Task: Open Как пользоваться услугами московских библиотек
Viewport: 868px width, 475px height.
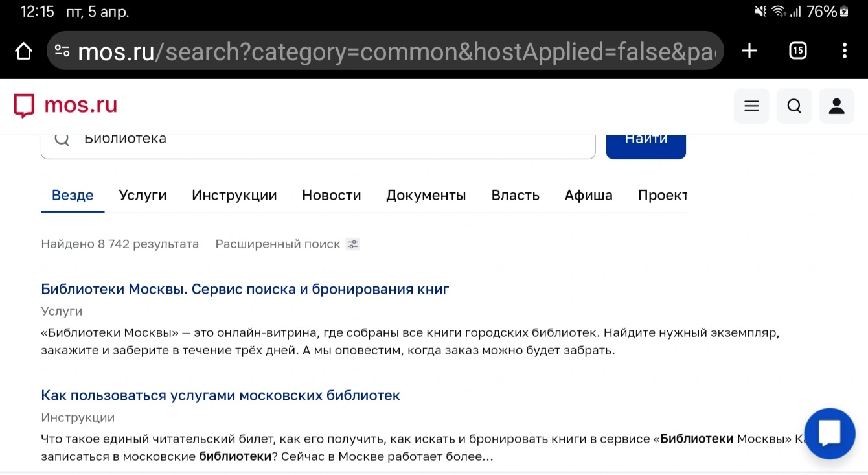Action: point(221,395)
